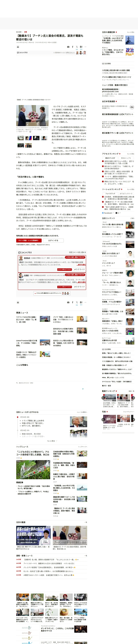
Task: Open the 動画一覧 link in 動画ランキング
Action: point(131,391)
